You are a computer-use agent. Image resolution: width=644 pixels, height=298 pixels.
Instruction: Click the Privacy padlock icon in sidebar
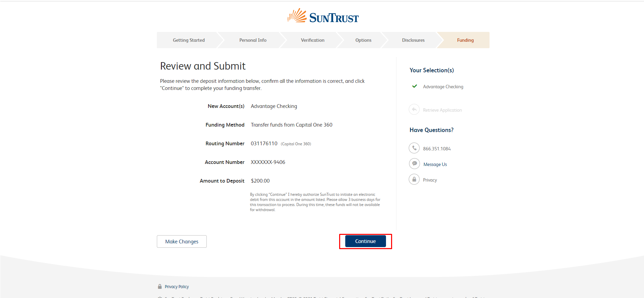tap(414, 180)
